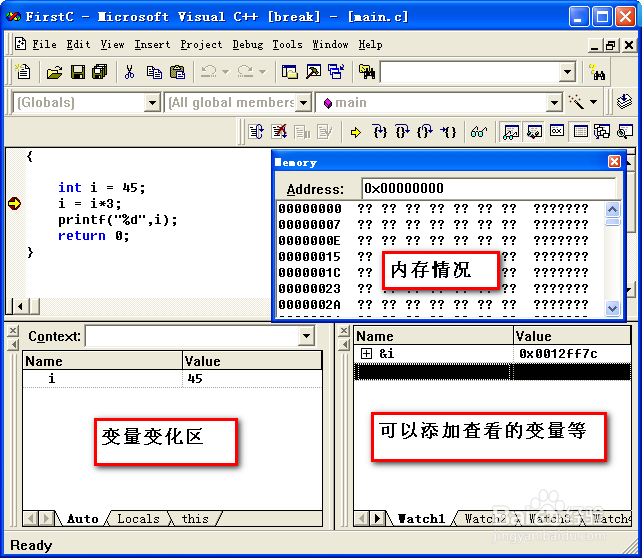642x558 pixels.
Task: Paste clipboard using the Paste icon
Action: click(177, 72)
